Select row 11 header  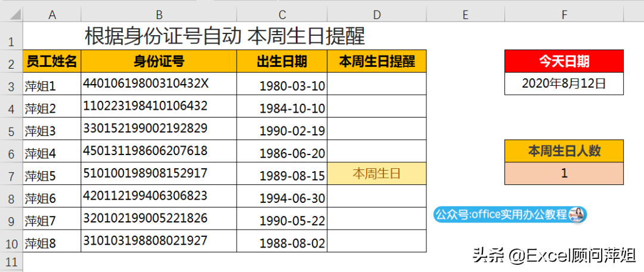tap(11, 261)
